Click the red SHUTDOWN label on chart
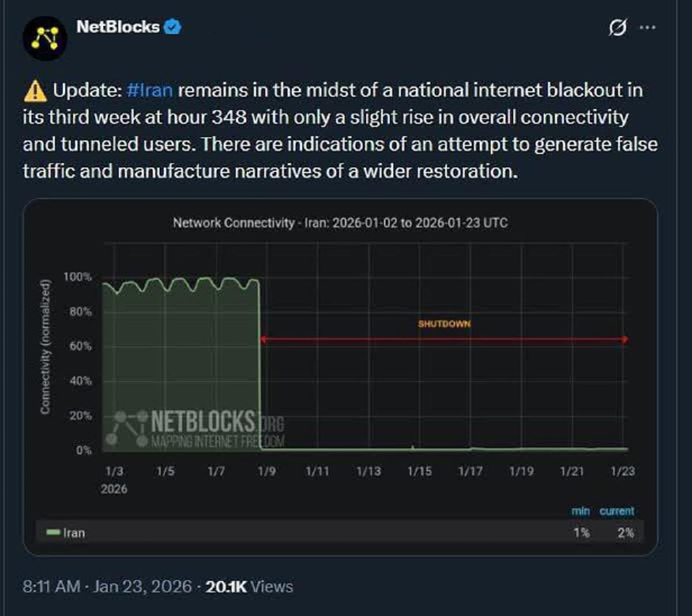The width and height of the screenshot is (692, 616). 444,324
